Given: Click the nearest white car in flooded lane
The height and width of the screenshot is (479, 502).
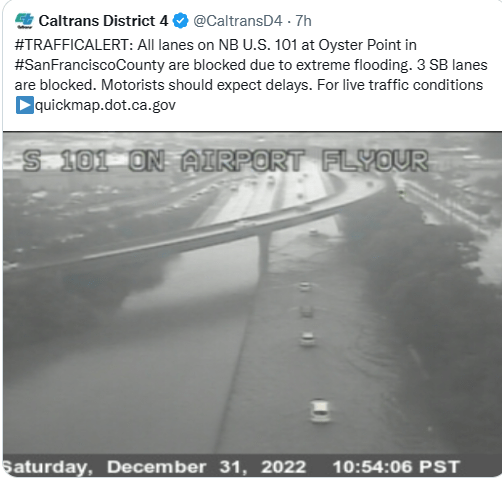Looking at the screenshot, I should [x=320, y=411].
